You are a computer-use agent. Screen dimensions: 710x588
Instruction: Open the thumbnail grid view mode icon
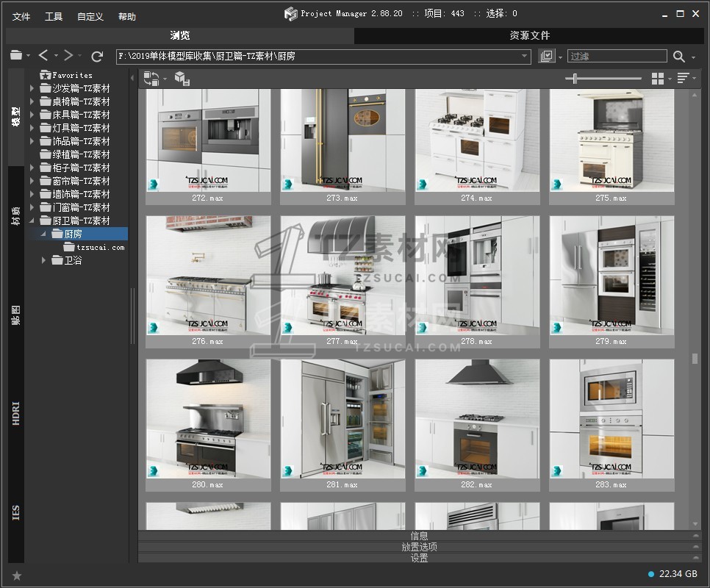click(658, 79)
